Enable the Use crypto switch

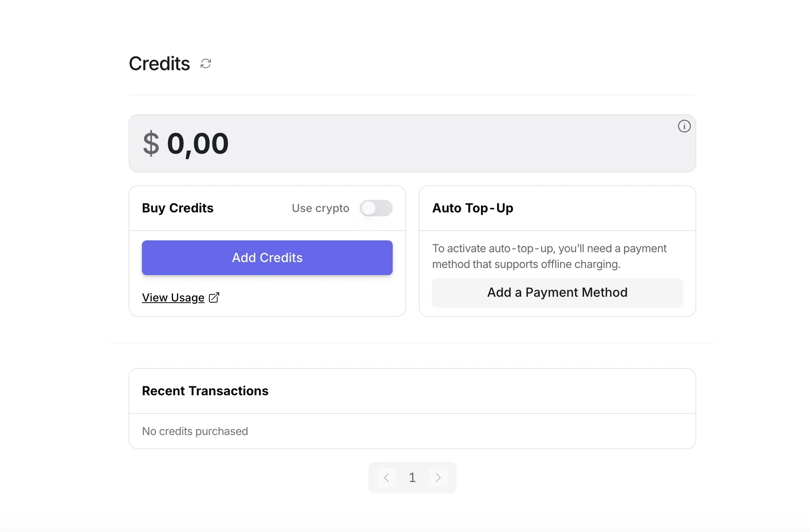pyautogui.click(x=376, y=208)
